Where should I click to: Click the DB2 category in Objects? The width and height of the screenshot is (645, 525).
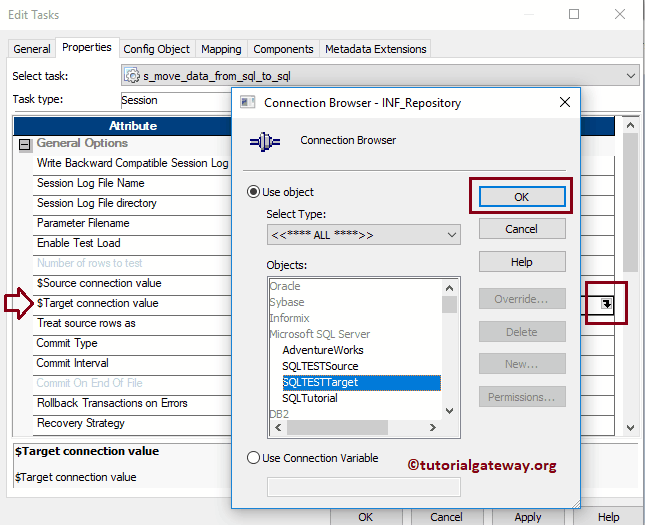279,414
